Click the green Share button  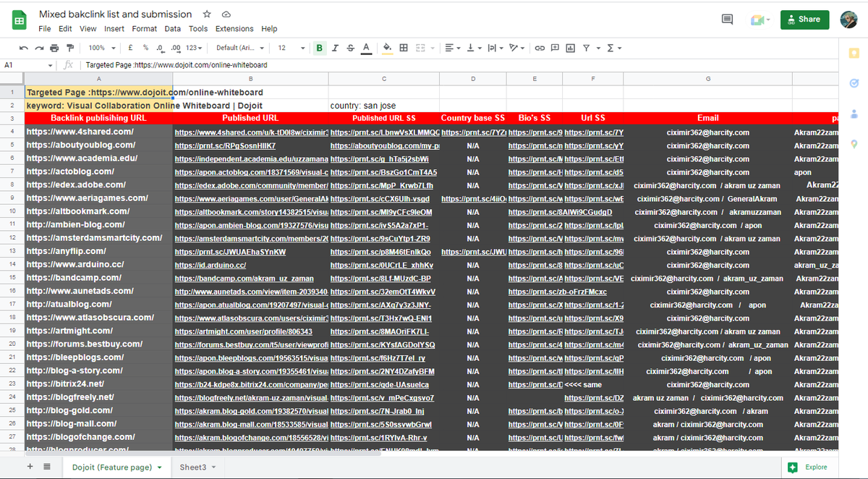coord(804,20)
